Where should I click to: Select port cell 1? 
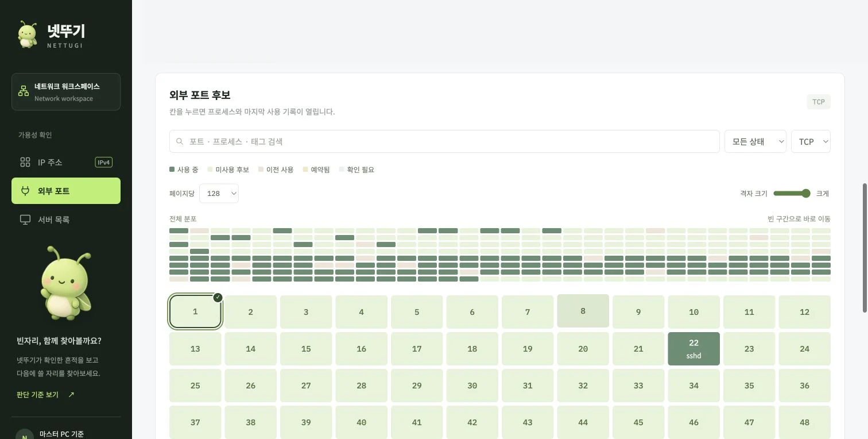tap(195, 312)
